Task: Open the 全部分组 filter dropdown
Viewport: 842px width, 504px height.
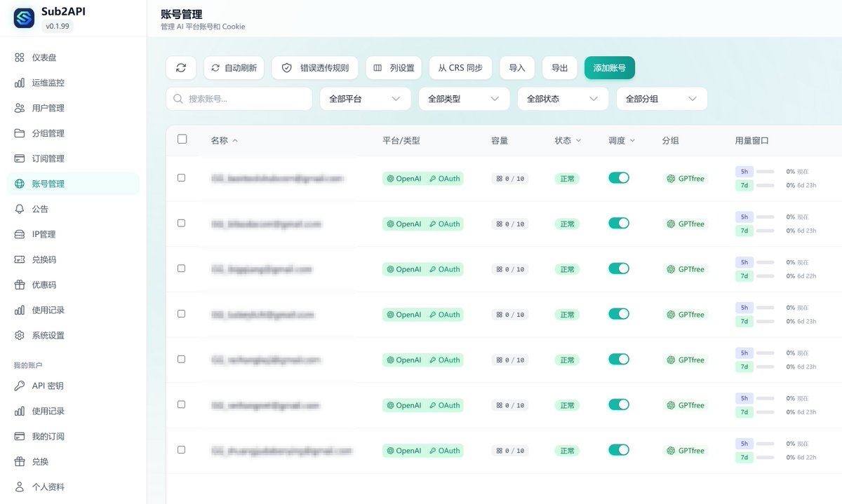Action: tap(662, 99)
